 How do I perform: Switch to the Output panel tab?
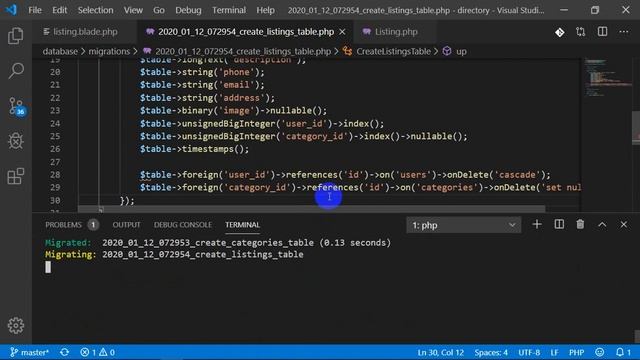[126, 225]
